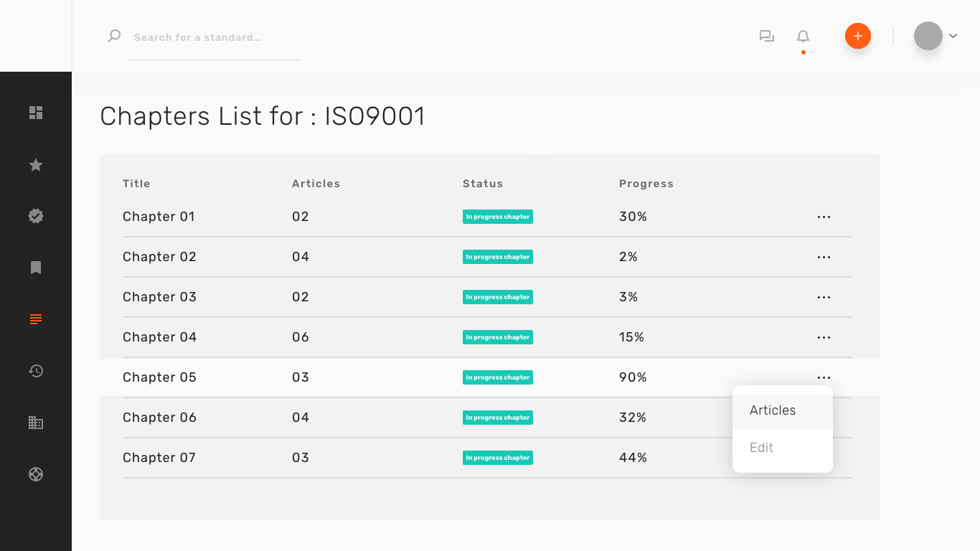This screenshot has width=980, height=551.
Task: Select the building company sidebar icon
Action: coord(36,423)
